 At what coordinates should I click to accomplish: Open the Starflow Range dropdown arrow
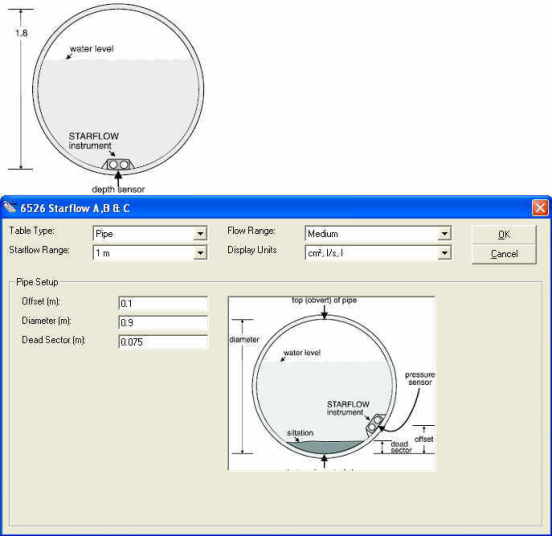pos(200,253)
